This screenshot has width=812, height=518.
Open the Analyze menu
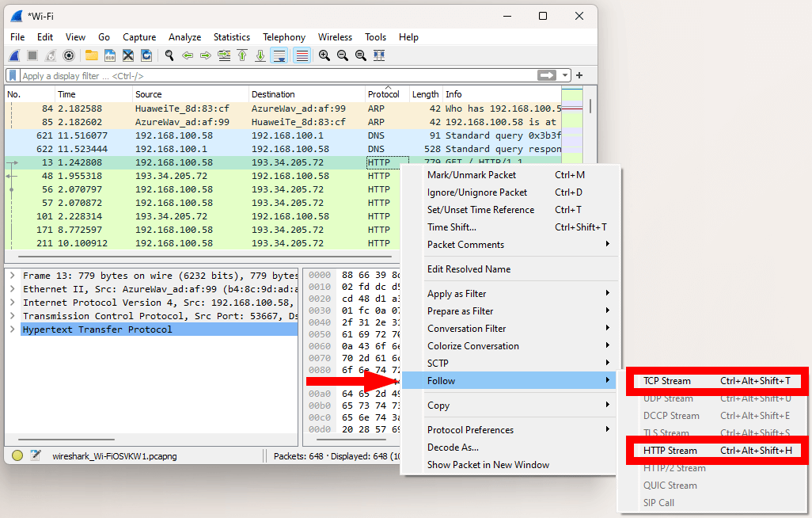[185, 37]
